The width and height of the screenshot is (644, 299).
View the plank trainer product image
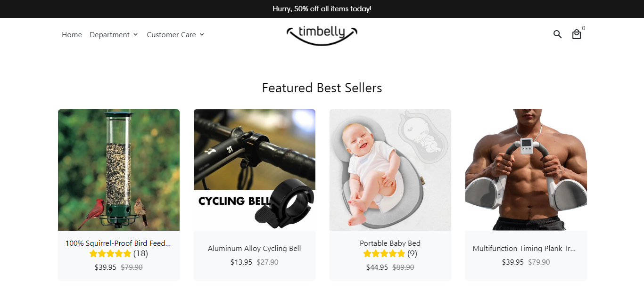(x=526, y=170)
